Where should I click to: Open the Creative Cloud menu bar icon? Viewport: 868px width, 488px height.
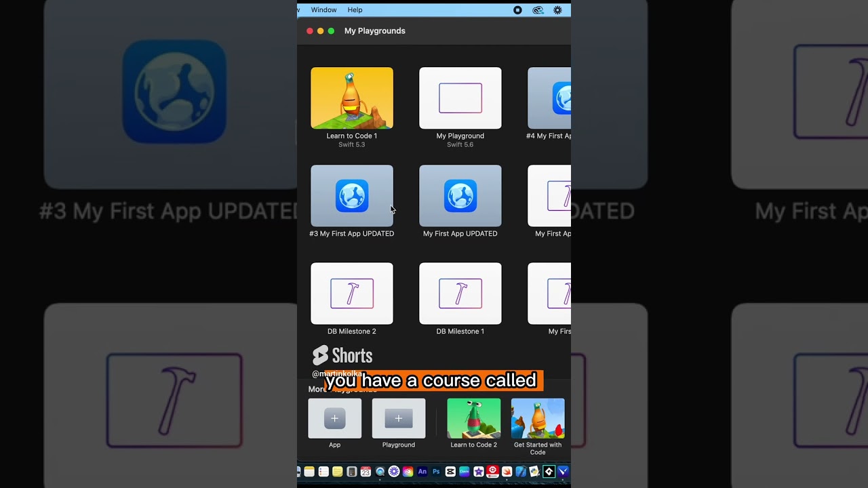538,10
